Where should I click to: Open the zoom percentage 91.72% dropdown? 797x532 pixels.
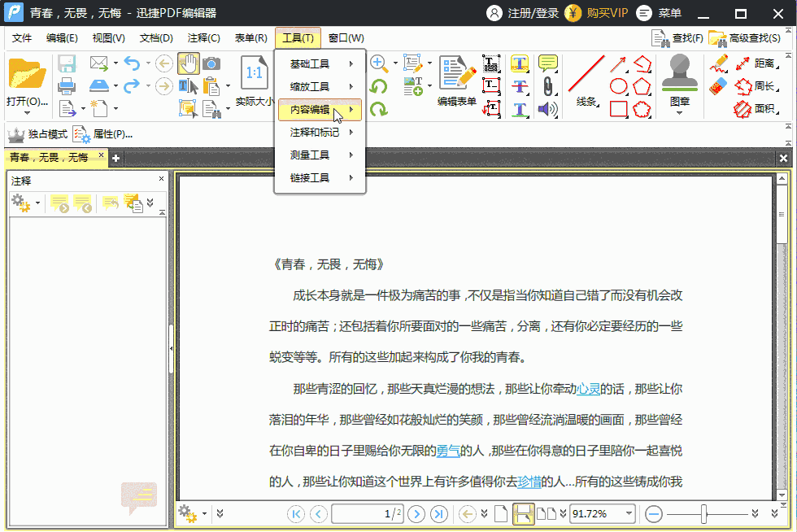(629, 513)
